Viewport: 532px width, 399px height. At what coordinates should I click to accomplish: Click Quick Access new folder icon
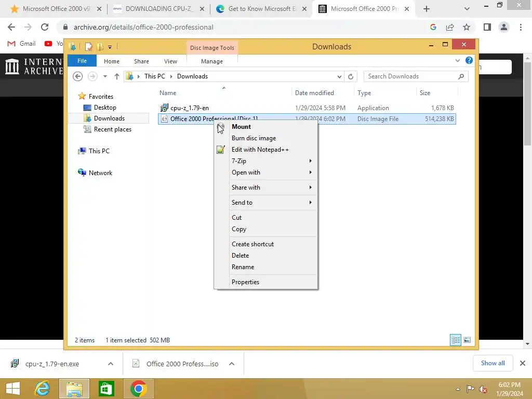pyautogui.click(x=100, y=47)
